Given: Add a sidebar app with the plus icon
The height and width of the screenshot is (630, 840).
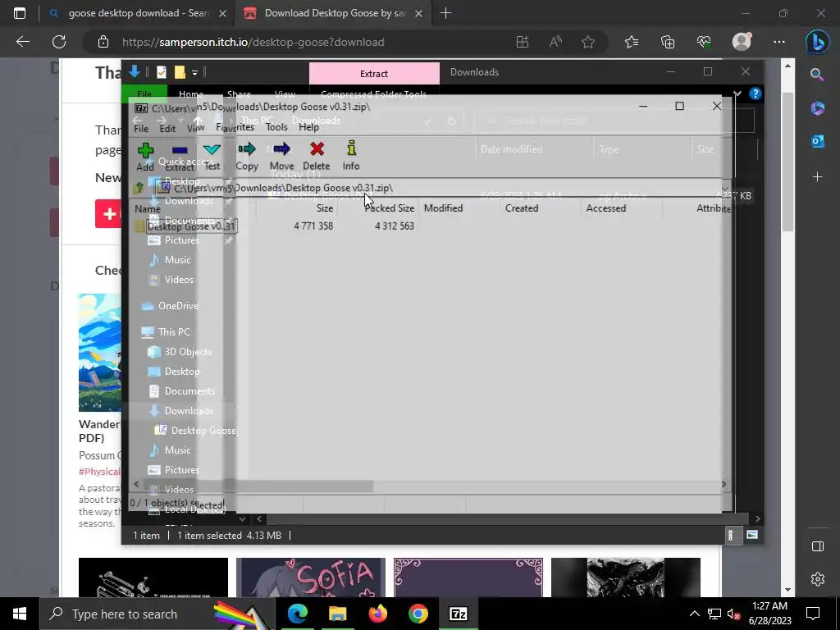Looking at the screenshot, I should (x=817, y=177).
